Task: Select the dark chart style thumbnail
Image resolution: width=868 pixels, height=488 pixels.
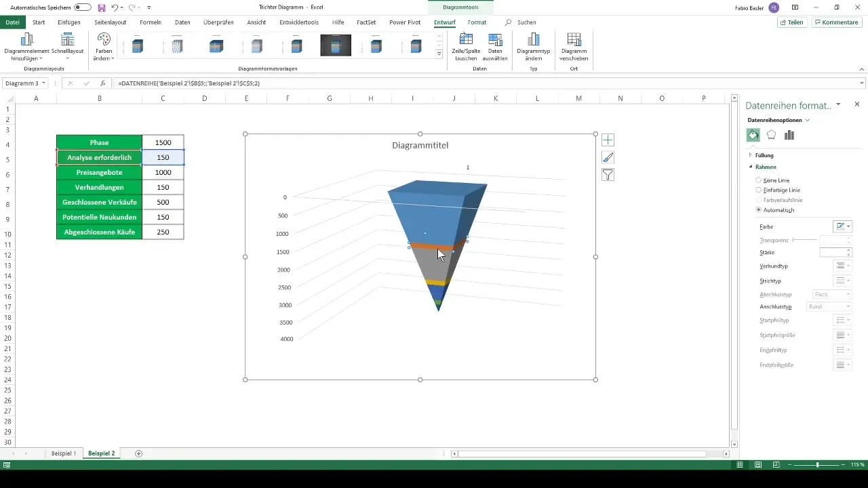Action: pyautogui.click(x=336, y=45)
